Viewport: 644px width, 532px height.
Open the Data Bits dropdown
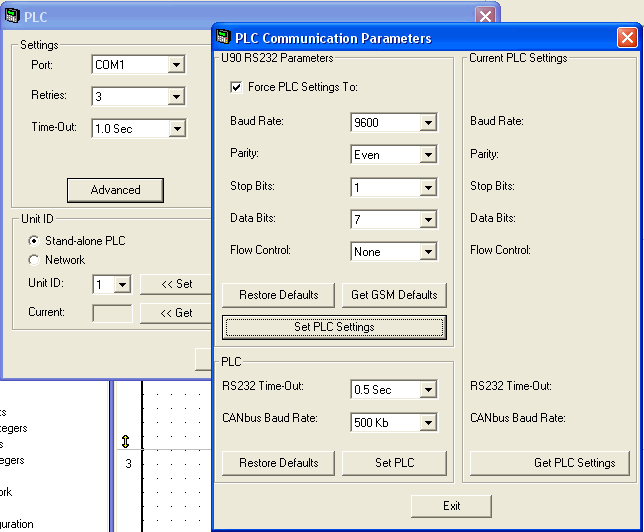coord(428,219)
